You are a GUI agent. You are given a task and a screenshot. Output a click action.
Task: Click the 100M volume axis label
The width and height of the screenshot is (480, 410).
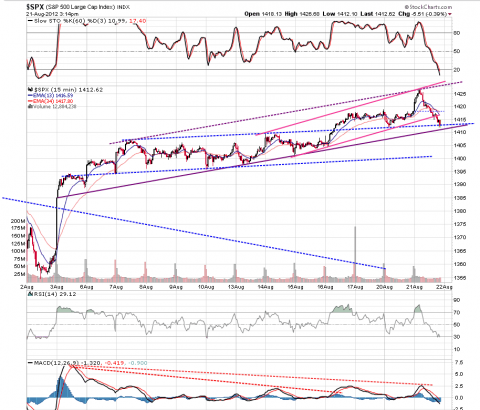[x=18, y=251]
